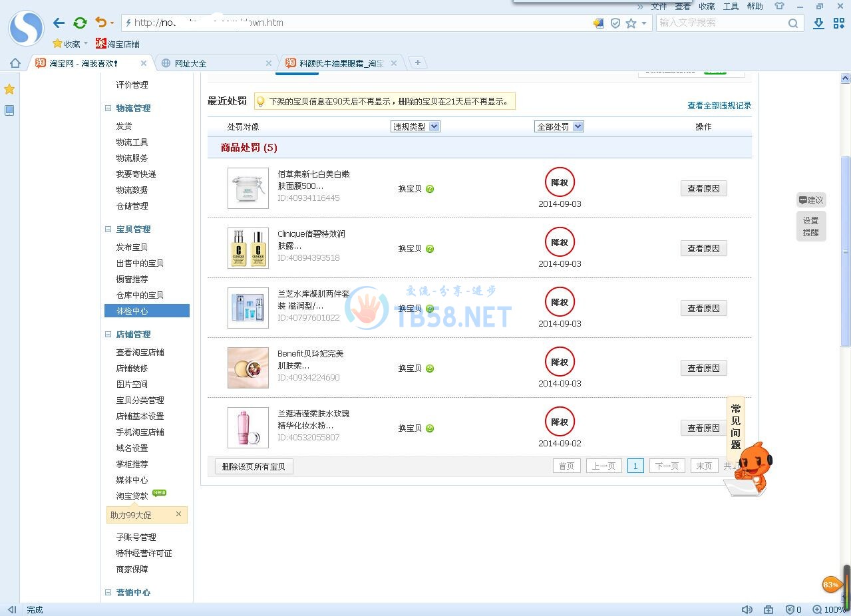This screenshot has height=616, width=851.
Task: Collapse the 营销中心 section
Action: 108,592
